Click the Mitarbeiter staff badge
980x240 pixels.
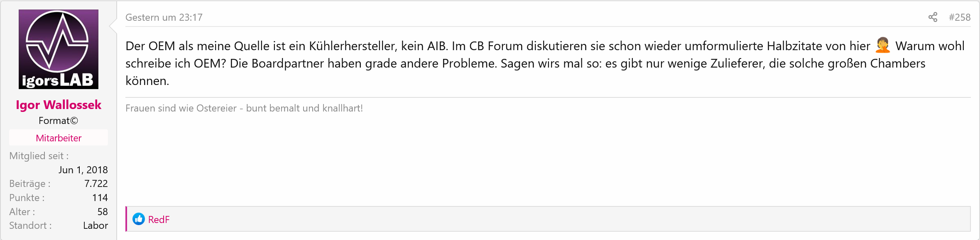(59, 138)
